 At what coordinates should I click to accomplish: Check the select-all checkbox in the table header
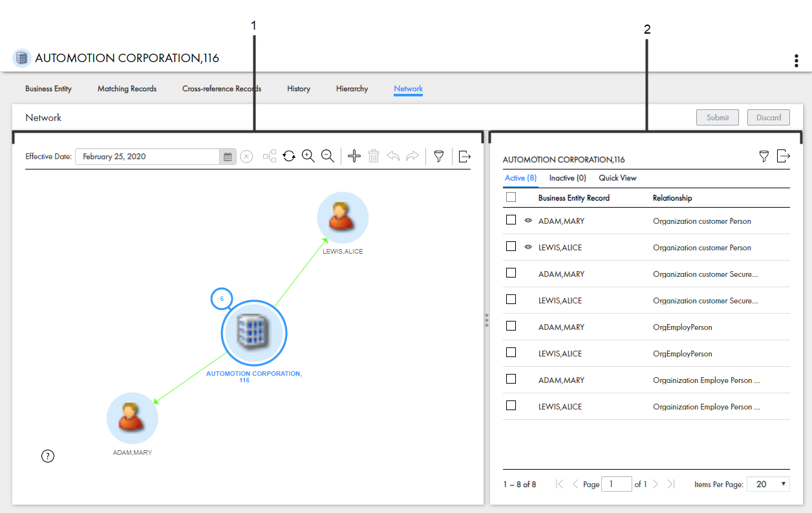click(x=511, y=197)
